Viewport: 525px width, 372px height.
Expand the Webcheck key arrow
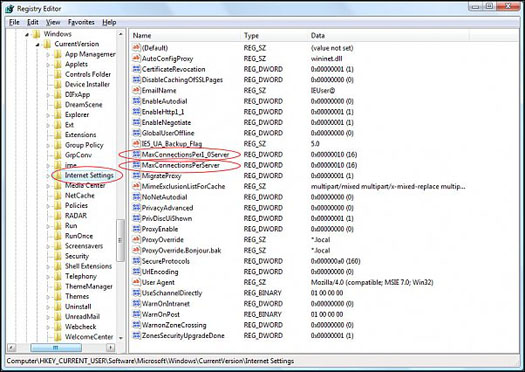point(48,327)
